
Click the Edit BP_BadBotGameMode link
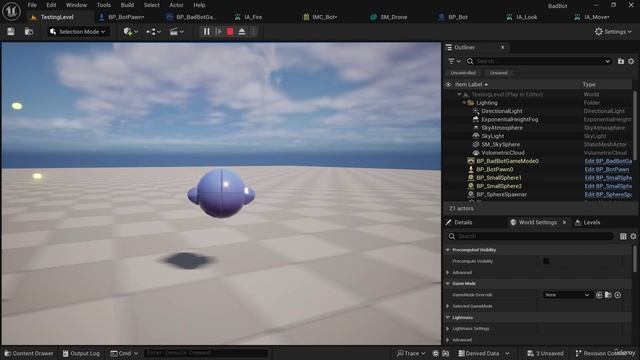click(608, 161)
